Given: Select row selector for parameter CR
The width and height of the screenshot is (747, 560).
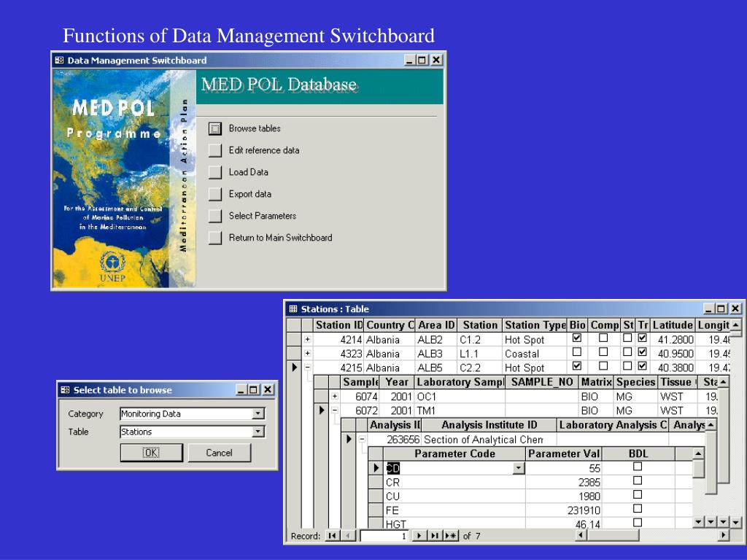Looking at the screenshot, I should pos(376,483).
